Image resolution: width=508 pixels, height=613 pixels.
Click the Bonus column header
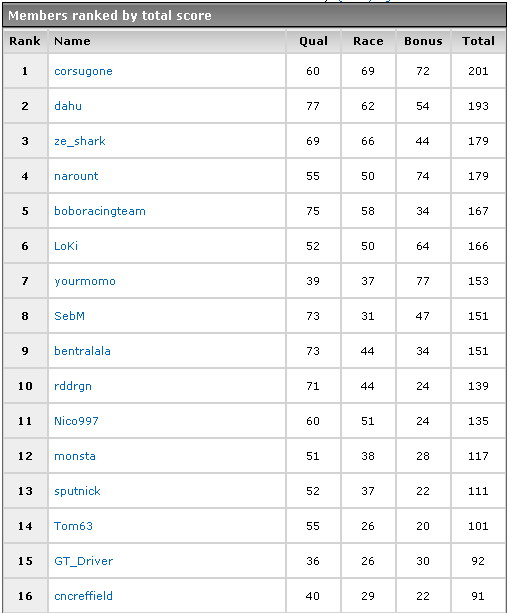coord(423,41)
